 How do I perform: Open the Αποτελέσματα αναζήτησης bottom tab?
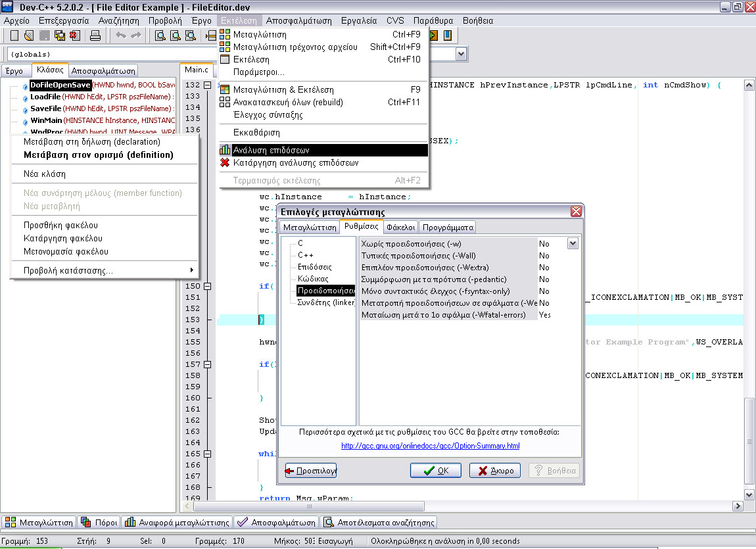379,523
